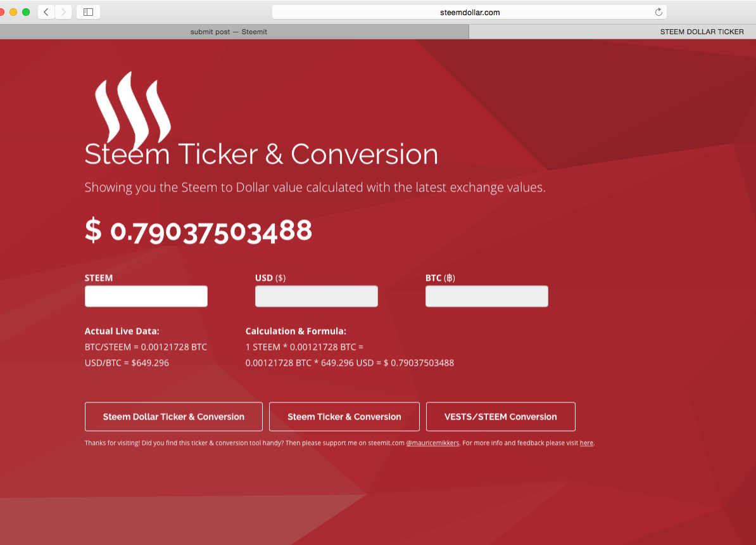Go back with the Safari back arrow
Image resolution: width=756 pixels, height=545 pixels.
point(46,12)
